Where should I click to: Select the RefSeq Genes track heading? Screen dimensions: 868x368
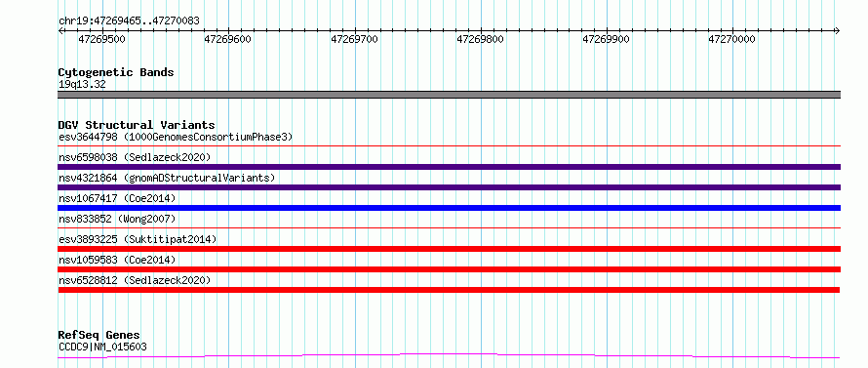coord(99,336)
